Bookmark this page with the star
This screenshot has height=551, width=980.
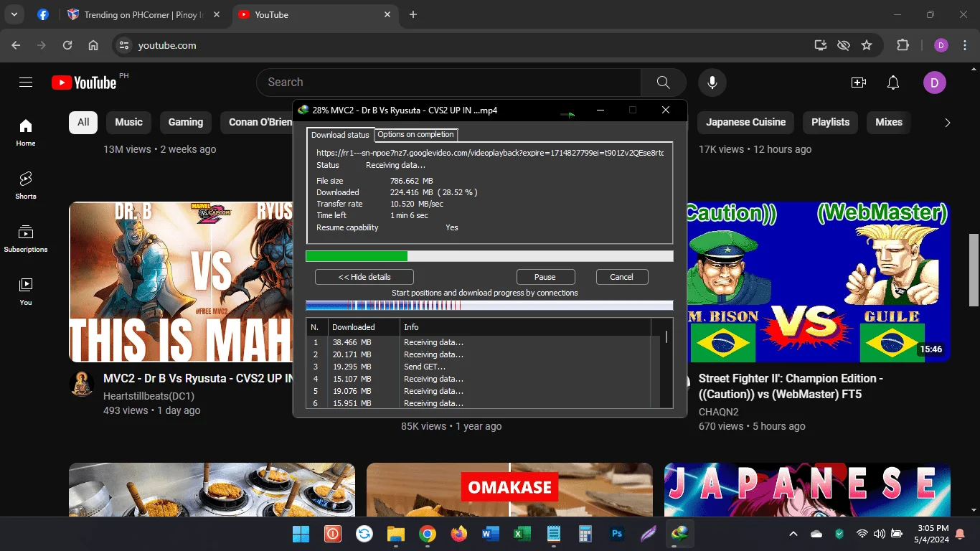coord(867,45)
